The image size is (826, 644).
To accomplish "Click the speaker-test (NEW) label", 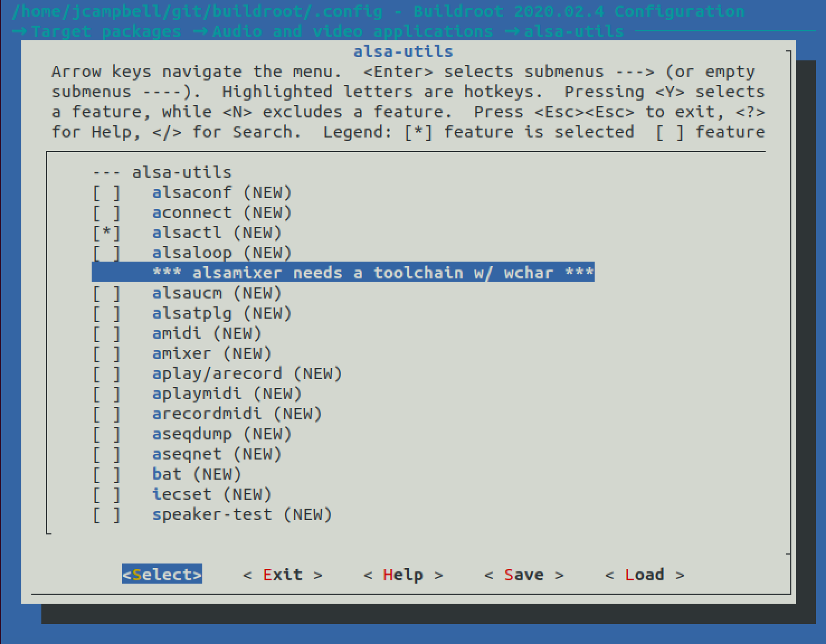I will coord(242,515).
